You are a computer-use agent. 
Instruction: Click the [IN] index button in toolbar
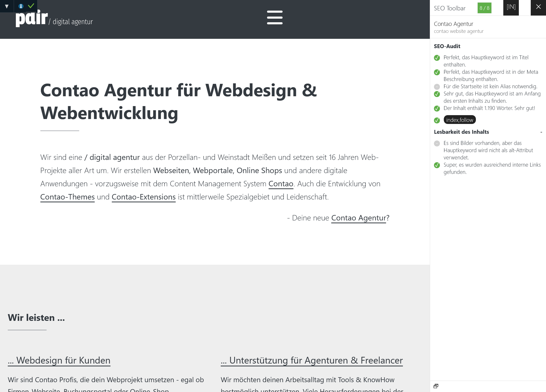click(x=511, y=8)
